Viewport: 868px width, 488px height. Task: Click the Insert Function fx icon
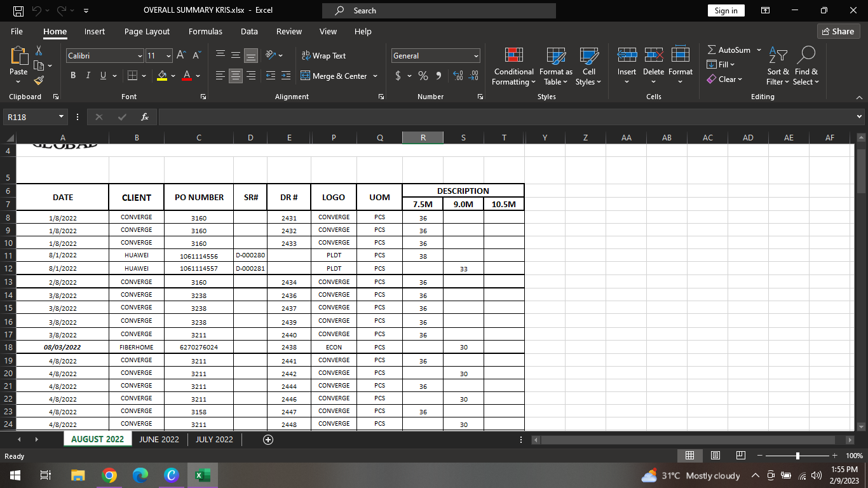(145, 117)
